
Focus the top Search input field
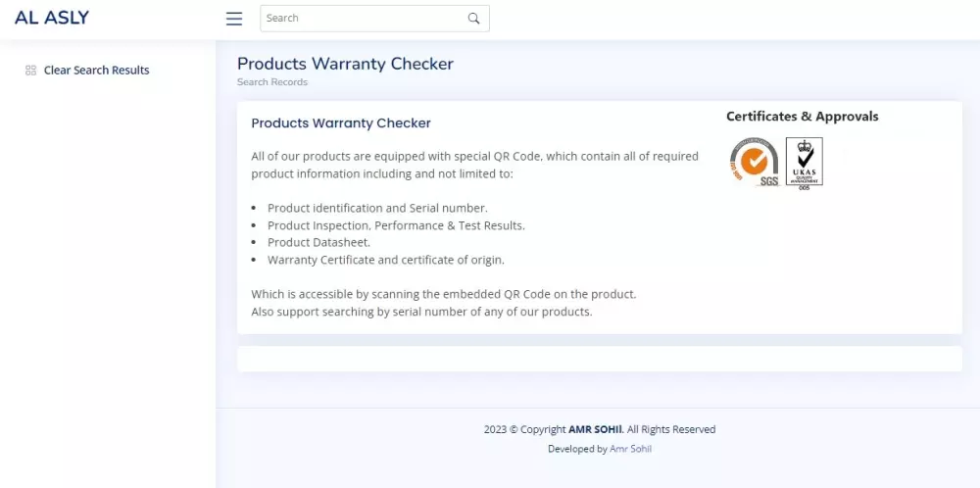point(363,19)
